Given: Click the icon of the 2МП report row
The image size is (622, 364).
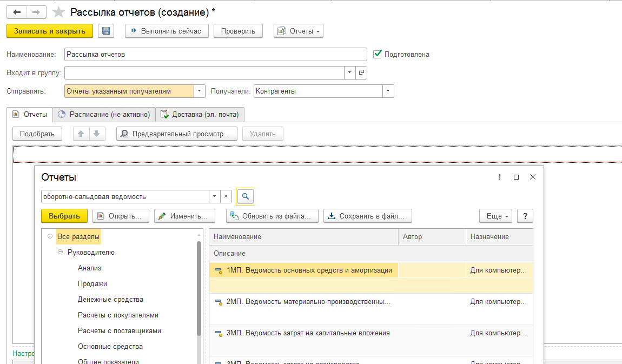Looking at the screenshot, I should (219, 302).
